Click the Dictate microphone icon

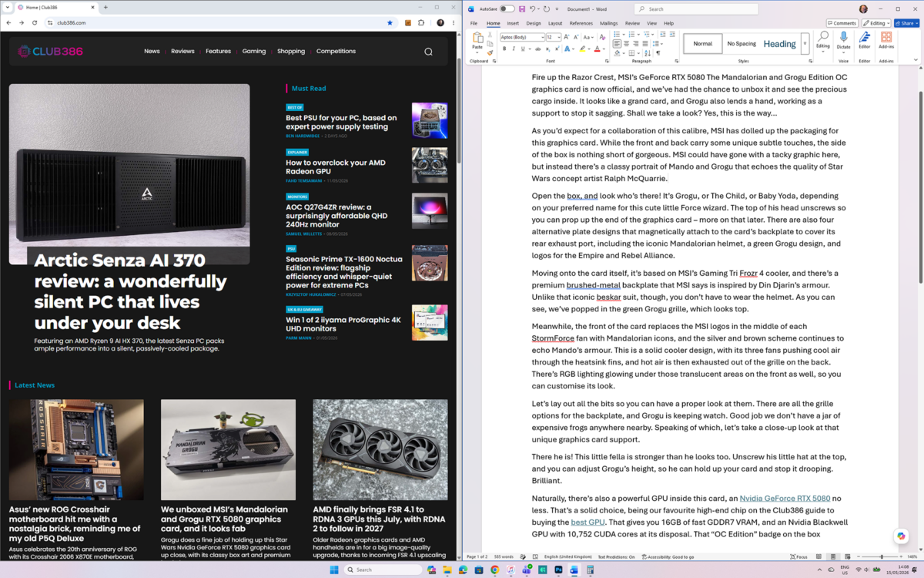pos(843,37)
